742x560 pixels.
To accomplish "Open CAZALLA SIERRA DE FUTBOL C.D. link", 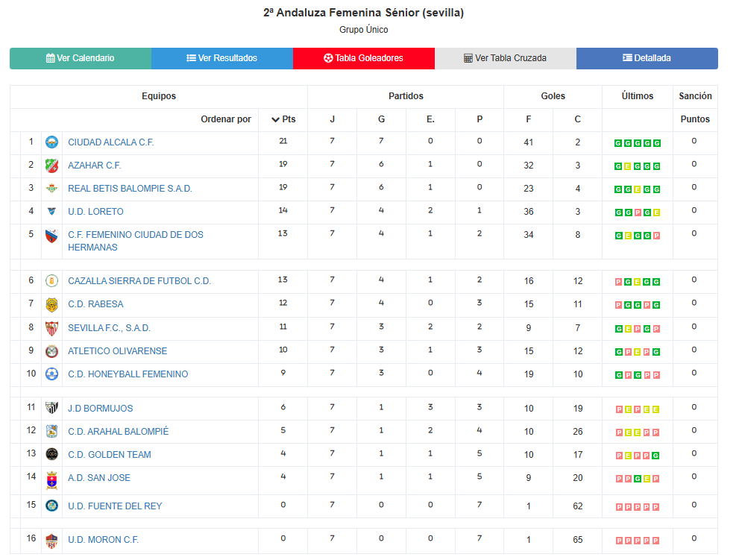I will click(x=139, y=281).
